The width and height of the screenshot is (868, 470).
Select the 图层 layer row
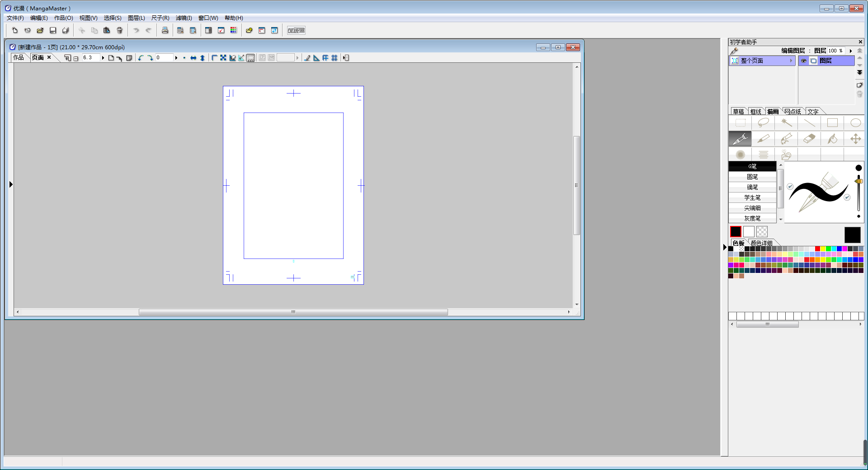coord(826,61)
